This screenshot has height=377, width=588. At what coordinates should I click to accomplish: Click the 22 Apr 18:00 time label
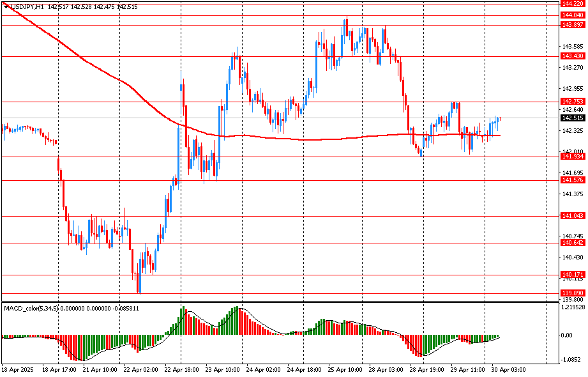[x=181, y=369]
